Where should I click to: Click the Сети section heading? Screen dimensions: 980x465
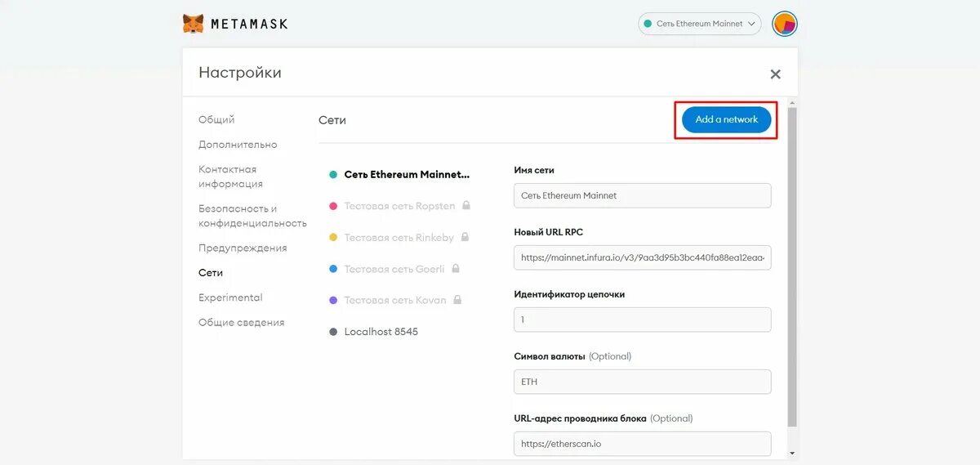tap(332, 120)
